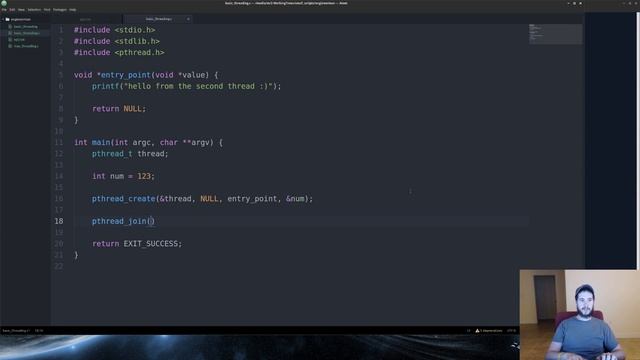Open the Help menu
640x360 pixels.
(x=73, y=9)
